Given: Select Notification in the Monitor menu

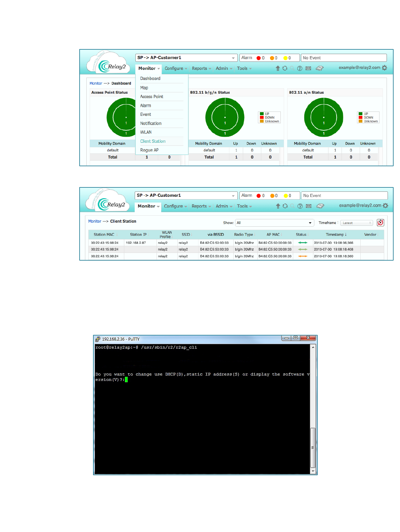Looking at the screenshot, I should click(x=151, y=124).
